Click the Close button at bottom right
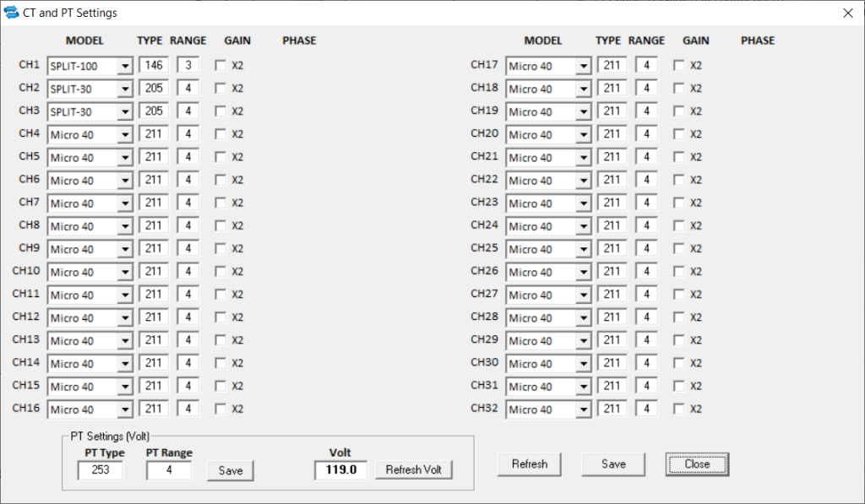The image size is (865, 504). (x=697, y=464)
